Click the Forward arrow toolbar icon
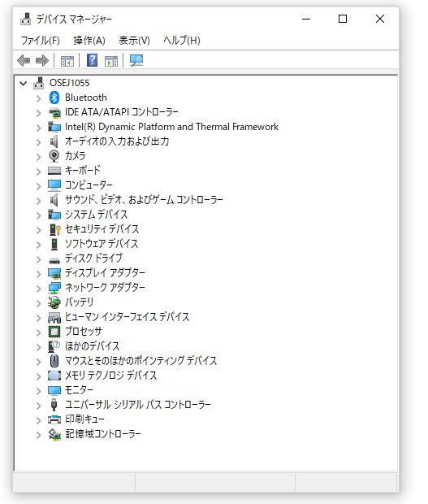428x504 pixels. pos(42,60)
